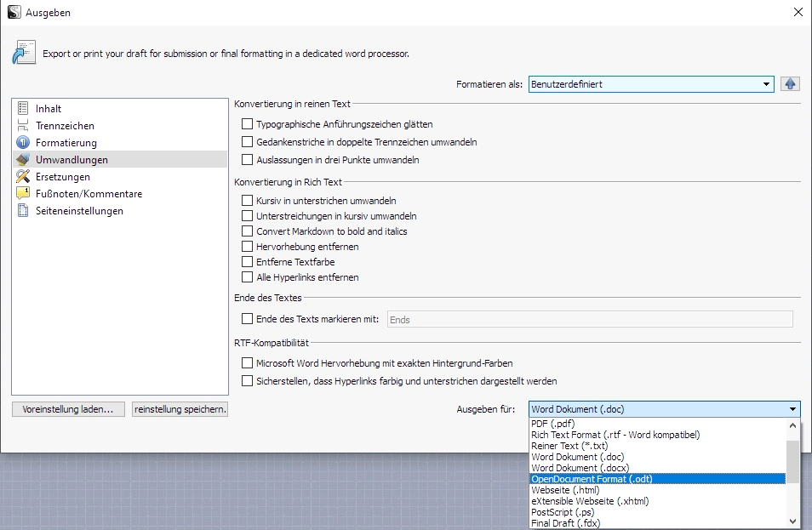Choose eXtensible Webseite (.xhtml)
The image size is (812, 530).
(658, 501)
